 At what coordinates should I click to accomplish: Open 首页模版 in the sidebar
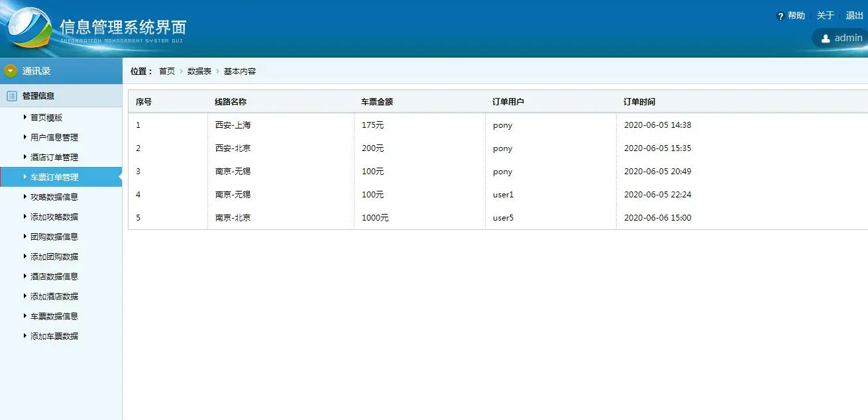[46, 118]
